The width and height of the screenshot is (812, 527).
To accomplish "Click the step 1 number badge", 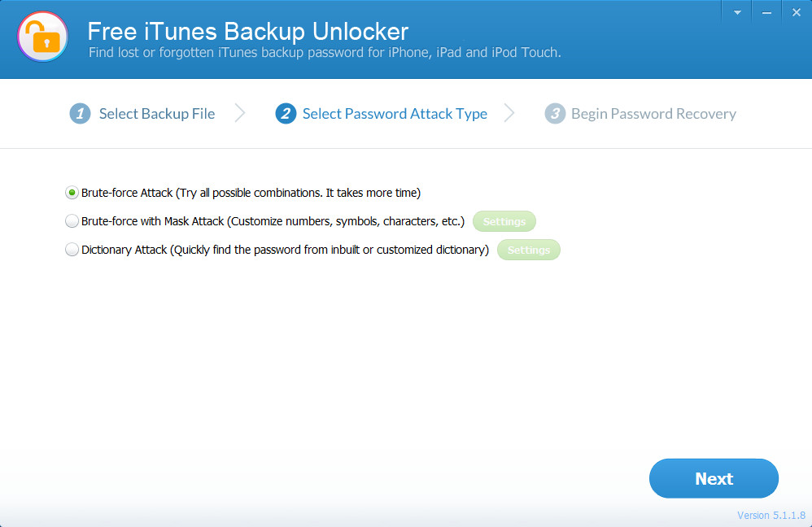I will click(x=80, y=114).
